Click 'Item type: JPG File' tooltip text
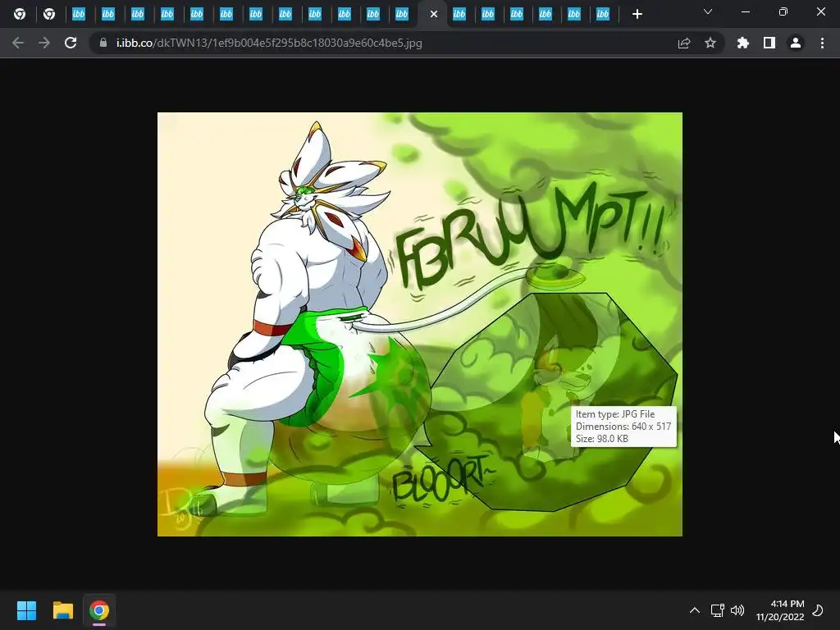Image resolution: width=840 pixels, height=630 pixels. [x=615, y=414]
